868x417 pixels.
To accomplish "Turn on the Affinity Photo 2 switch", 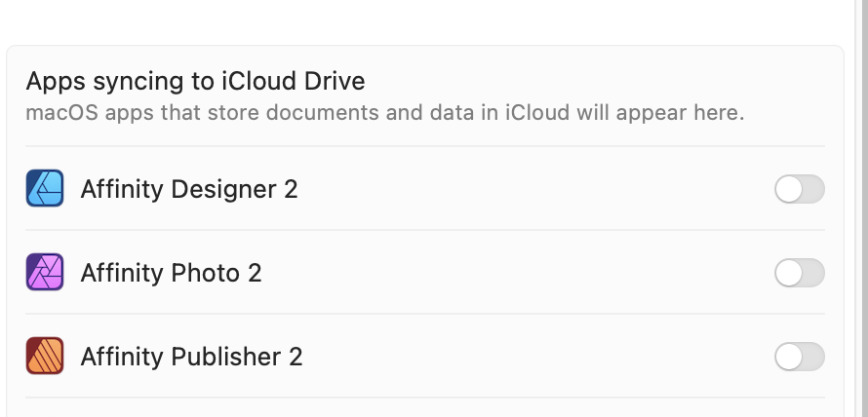I will (800, 273).
